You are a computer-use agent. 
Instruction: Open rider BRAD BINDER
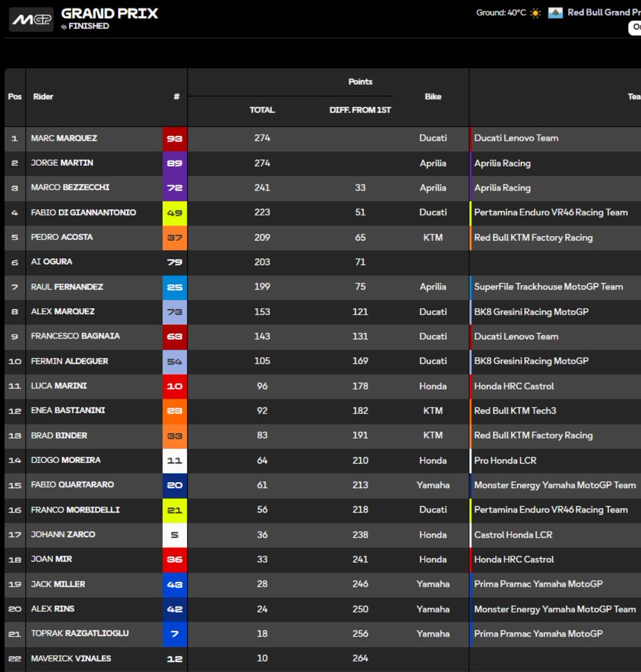coord(59,435)
